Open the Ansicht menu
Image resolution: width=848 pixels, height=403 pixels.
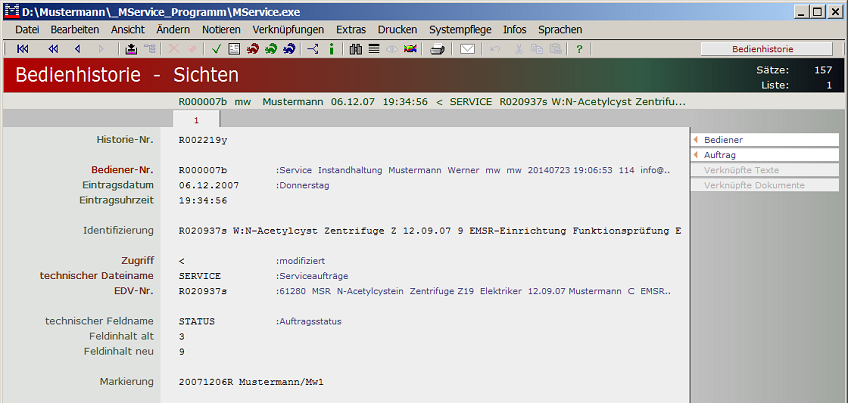tap(128, 29)
